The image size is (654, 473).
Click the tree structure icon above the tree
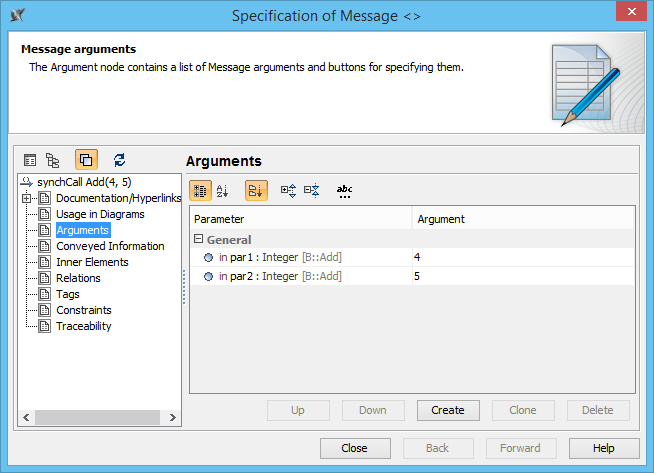click(53, 159)
